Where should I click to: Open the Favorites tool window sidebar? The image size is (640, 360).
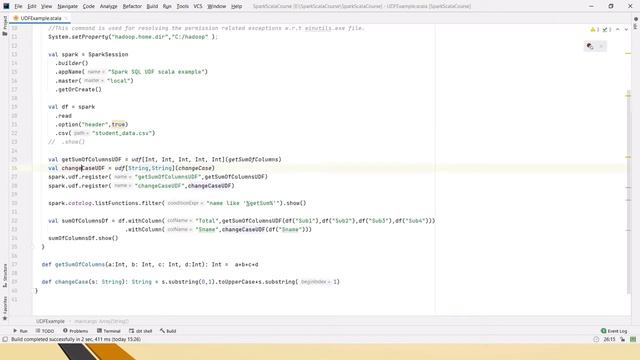coord(5,309)
